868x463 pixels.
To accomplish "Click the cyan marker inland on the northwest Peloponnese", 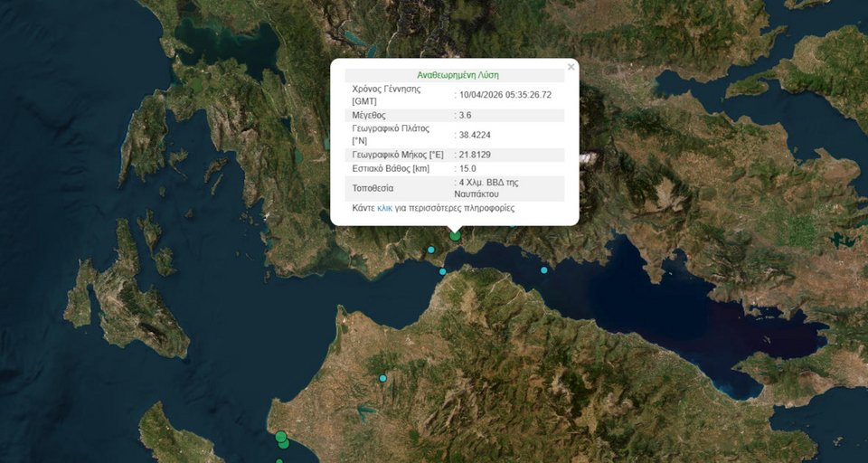I will point(382,377).
